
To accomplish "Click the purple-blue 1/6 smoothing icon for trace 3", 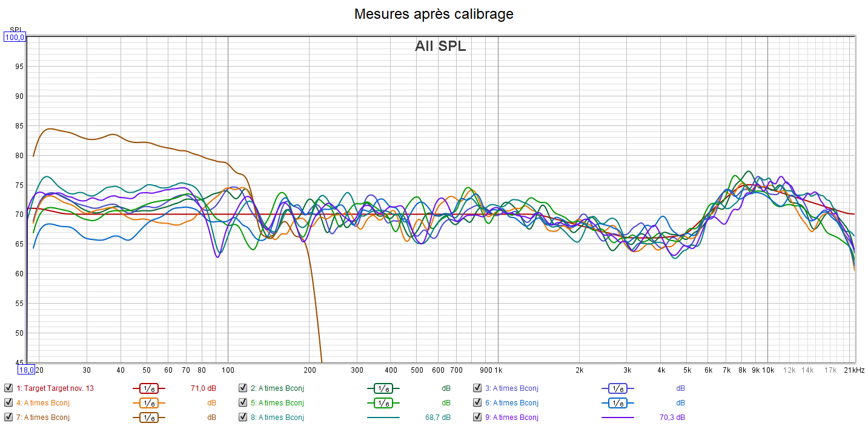I will [617, 388].
